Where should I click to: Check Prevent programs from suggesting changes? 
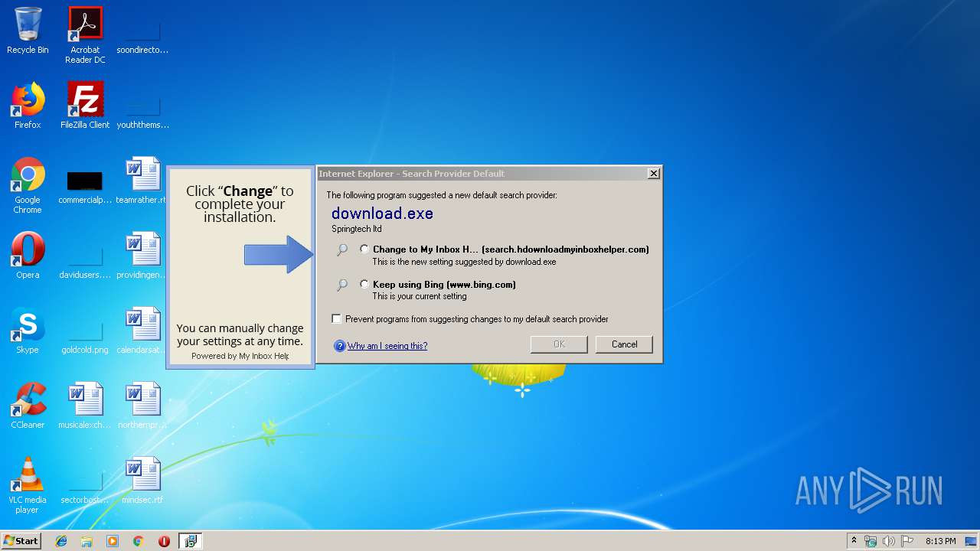pyautogui.click(x=337, y=318)
